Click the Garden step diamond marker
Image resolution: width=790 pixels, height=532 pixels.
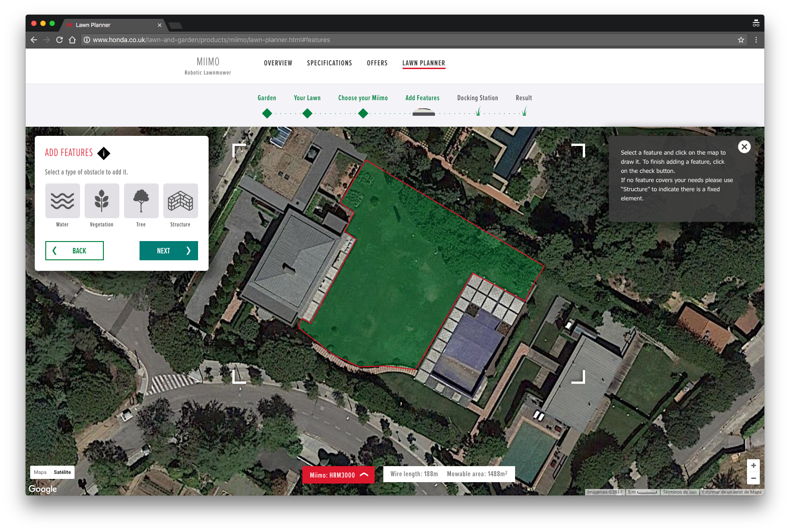pyautogui.click(x=267, y=113)
